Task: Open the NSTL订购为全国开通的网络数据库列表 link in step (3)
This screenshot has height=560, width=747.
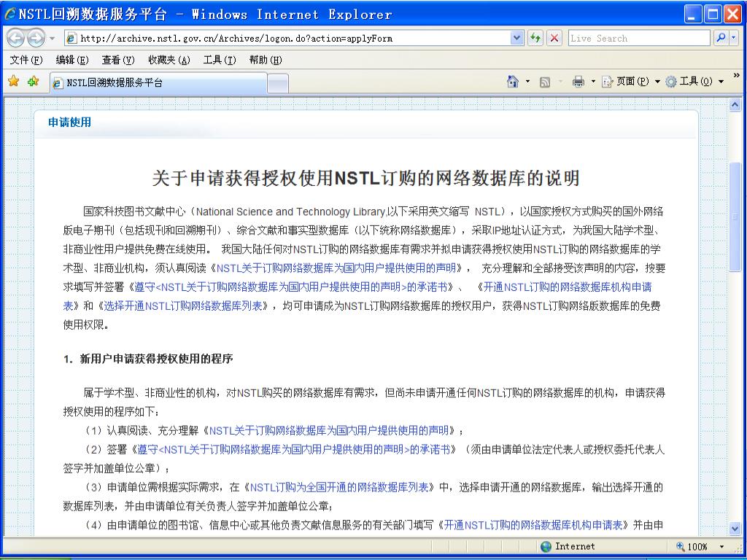Action: [x=339, y=487]
